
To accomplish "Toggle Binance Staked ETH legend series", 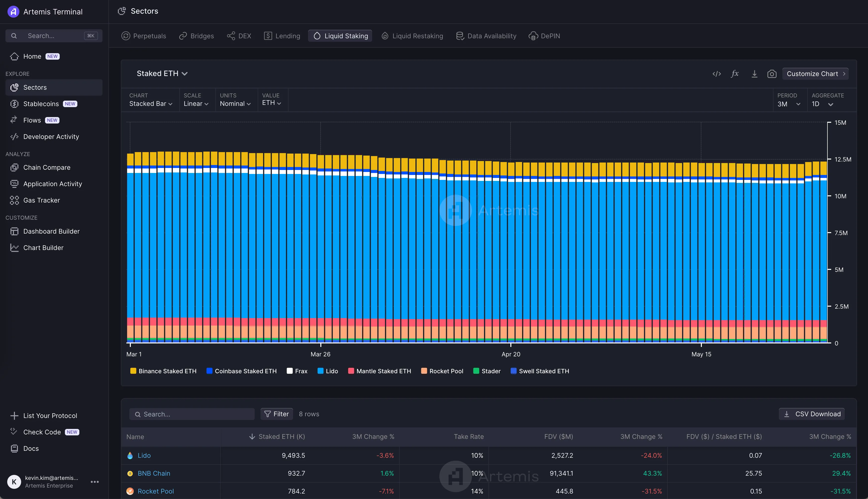I will [163, 371].
